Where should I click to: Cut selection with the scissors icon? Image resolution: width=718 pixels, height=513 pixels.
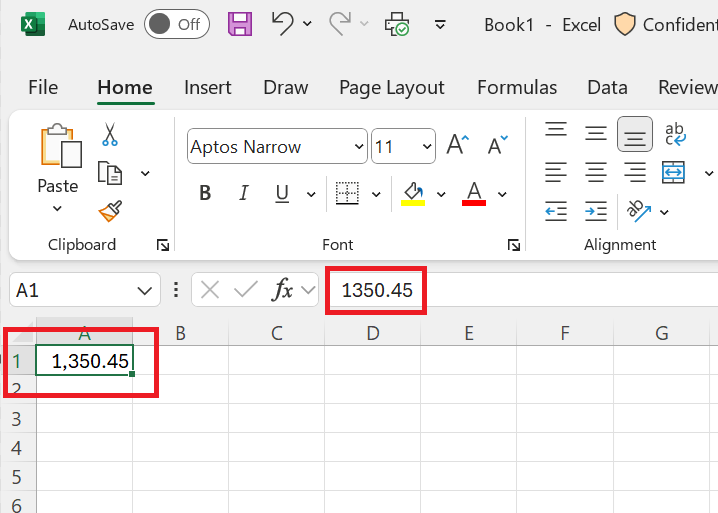pos(110,134)
